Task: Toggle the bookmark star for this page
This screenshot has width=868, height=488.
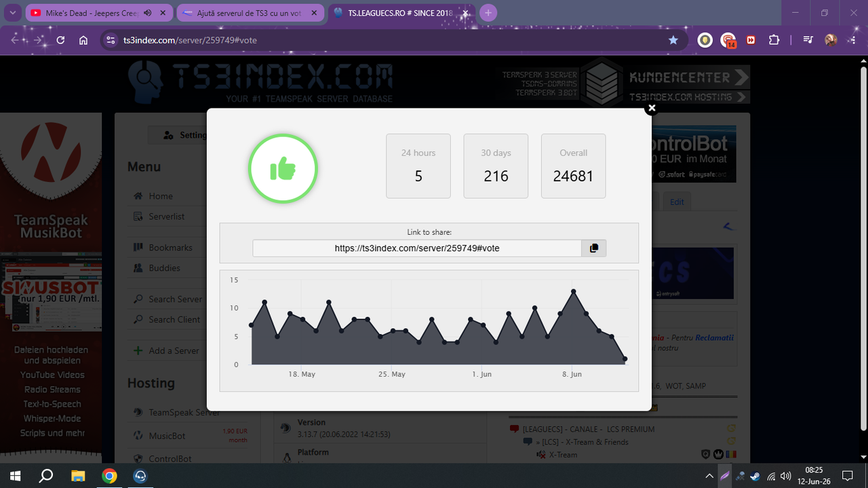Action: [x=673, y=40]
